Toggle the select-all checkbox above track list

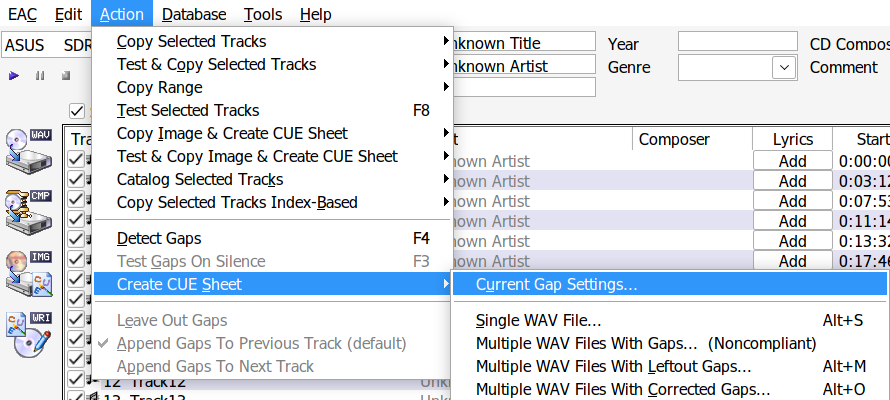coord(77,110)
